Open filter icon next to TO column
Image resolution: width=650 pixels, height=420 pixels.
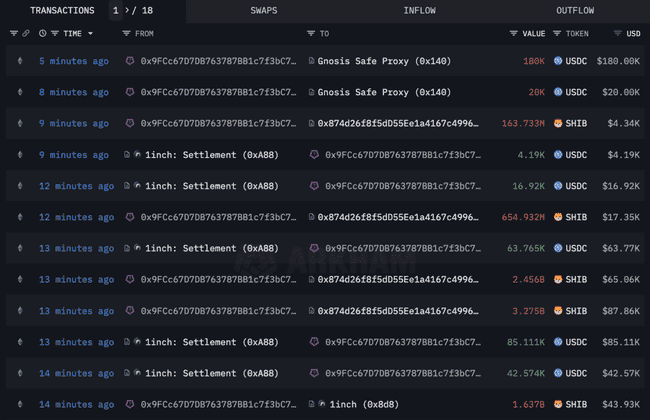(311, 33)
